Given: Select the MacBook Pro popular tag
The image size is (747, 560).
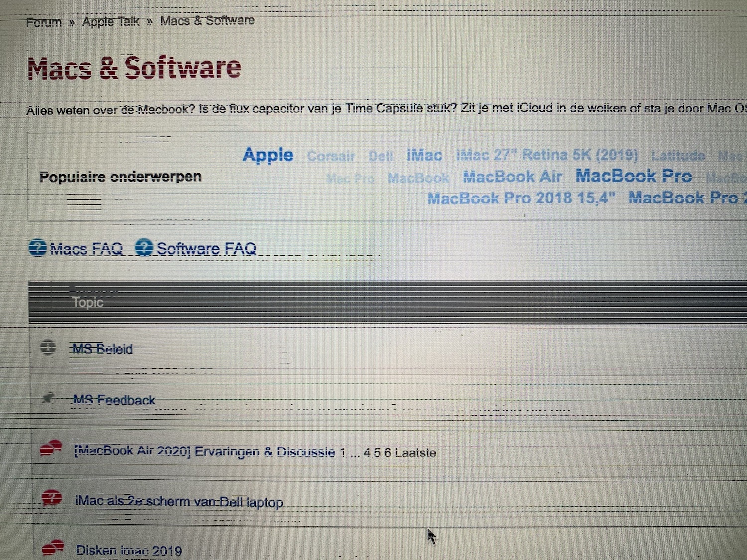Looking at the screenshot, I should (x=634, y=176).
